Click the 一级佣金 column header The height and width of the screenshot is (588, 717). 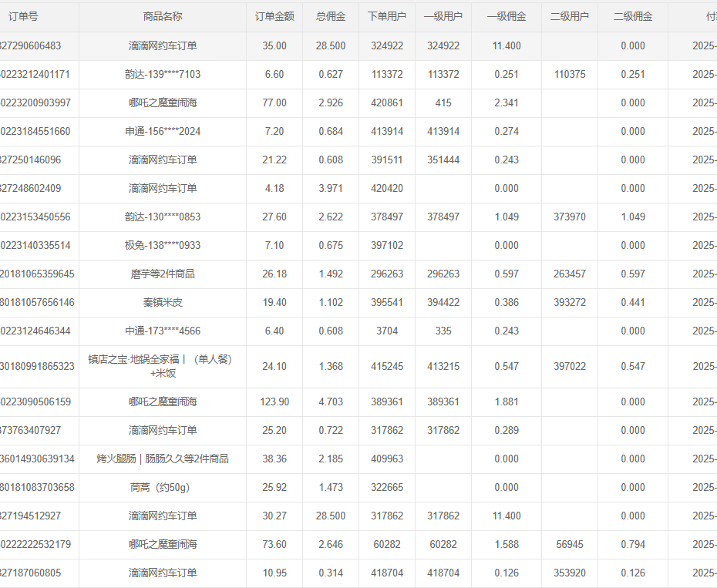507,16
